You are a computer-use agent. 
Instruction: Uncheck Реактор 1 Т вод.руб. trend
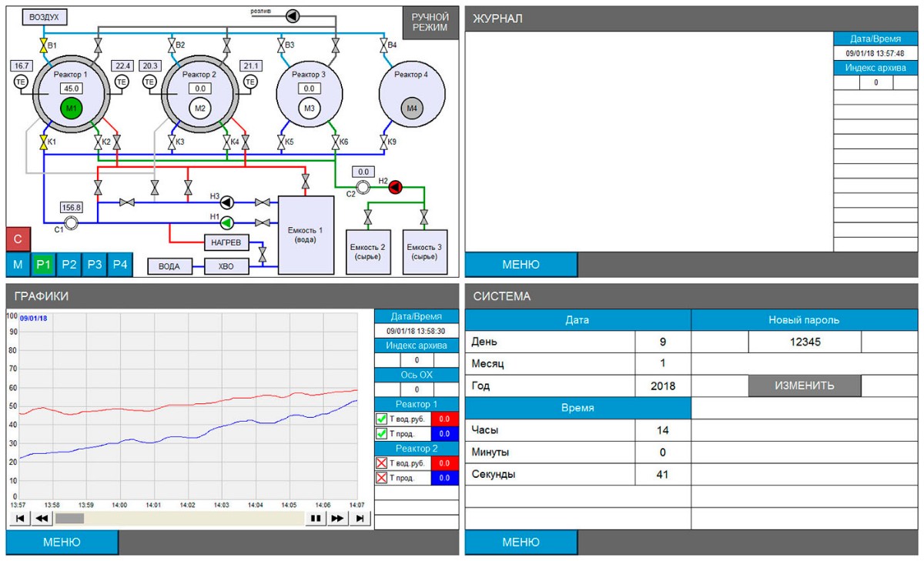click(x=381, y=419)
